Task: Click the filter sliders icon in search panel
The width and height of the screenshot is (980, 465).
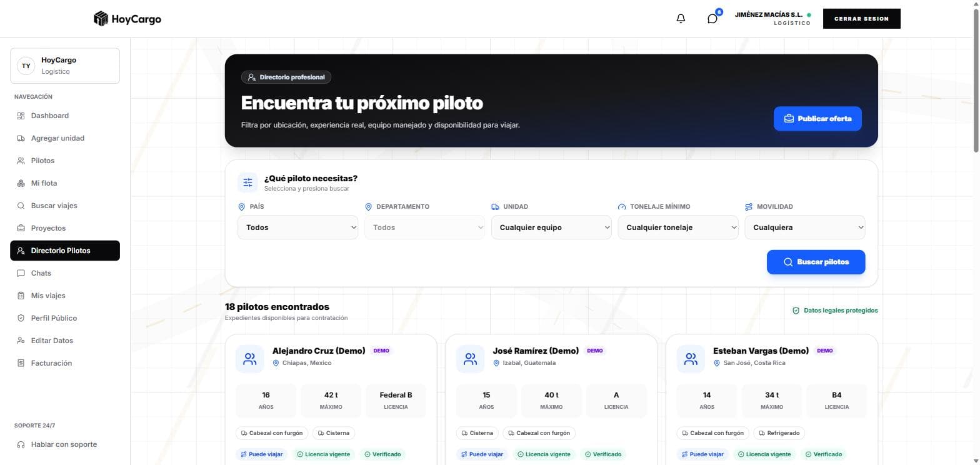Action: [x=247, y=182]
